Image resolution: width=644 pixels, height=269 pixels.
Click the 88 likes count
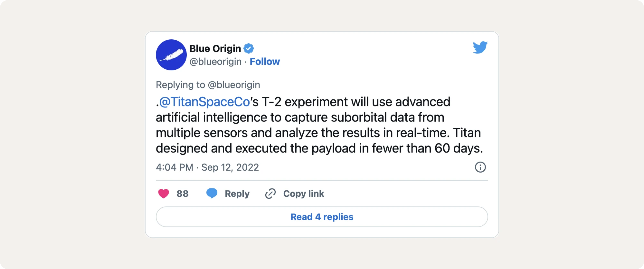[x=182, y=194]
